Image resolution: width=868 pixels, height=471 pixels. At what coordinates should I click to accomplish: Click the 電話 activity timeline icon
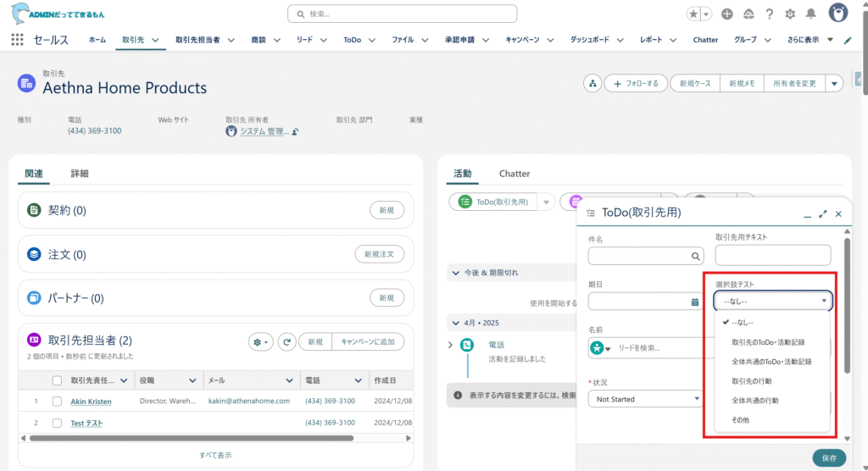(467, 345)
